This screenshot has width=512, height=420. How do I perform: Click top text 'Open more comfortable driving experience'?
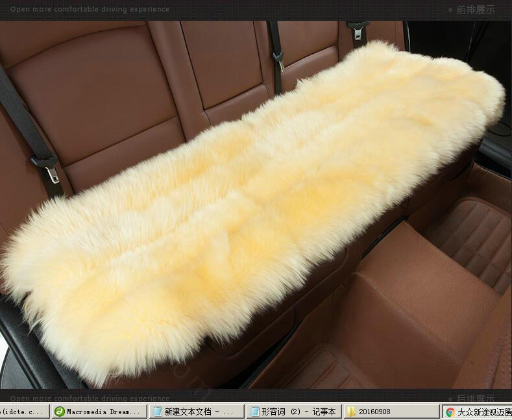pyautogui.click(x=90, y=10)
